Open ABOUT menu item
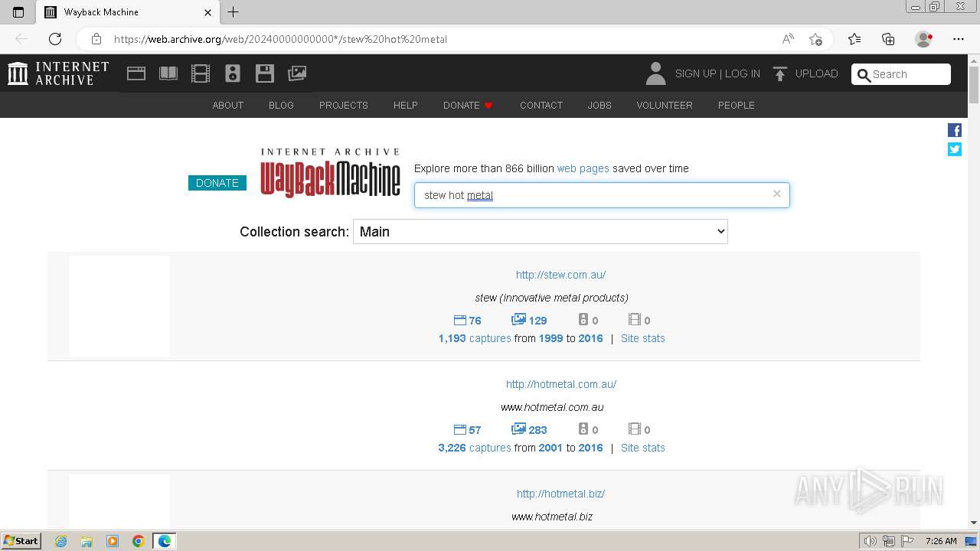Viewport: 980px width, 551px height. [x=228, y=106]
